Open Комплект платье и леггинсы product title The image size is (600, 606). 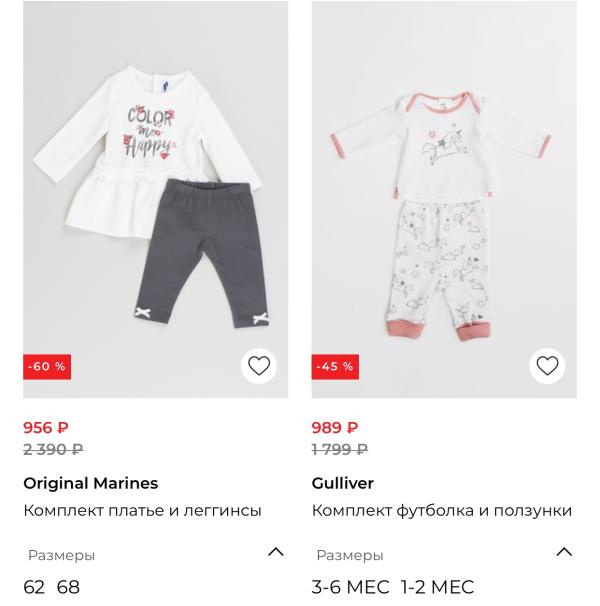(143, 511)
